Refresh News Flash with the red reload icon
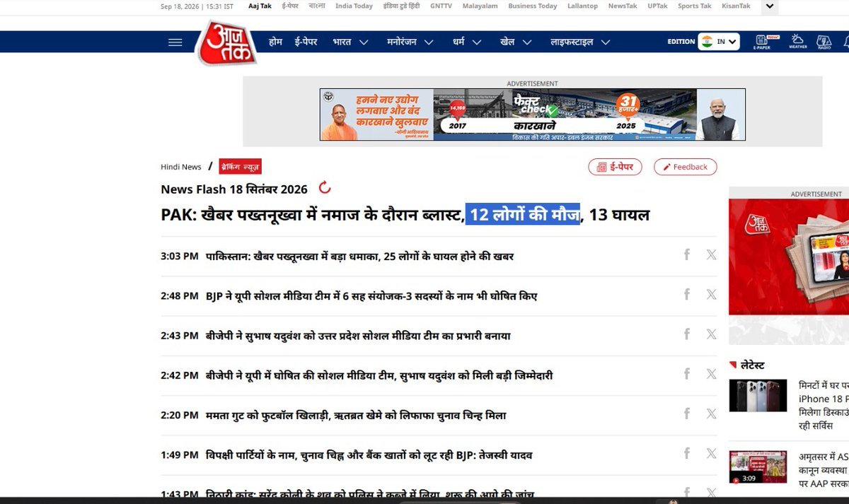849x504 pixels. pos(325,188)
